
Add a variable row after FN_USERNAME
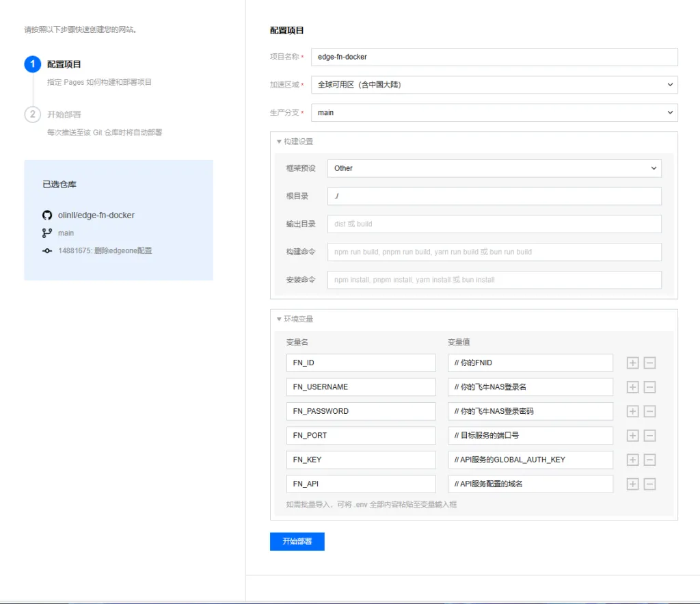click(632, 387)
